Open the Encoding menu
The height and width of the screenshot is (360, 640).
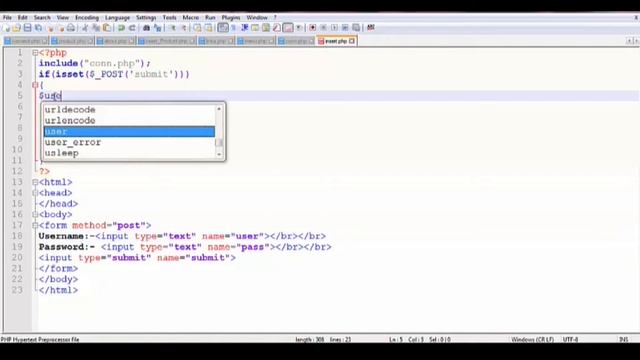(x=87, y=18)
